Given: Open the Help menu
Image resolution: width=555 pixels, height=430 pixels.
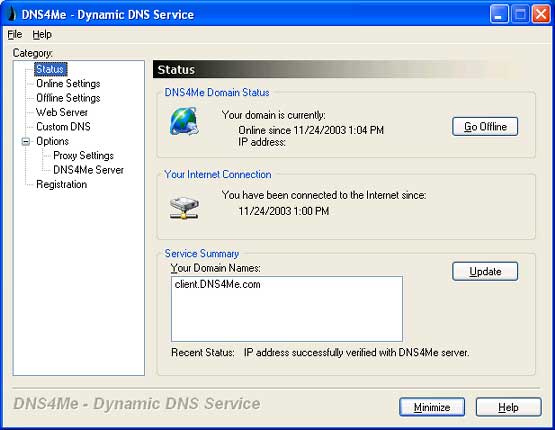Looking at the screenshot, I should 42,34.
